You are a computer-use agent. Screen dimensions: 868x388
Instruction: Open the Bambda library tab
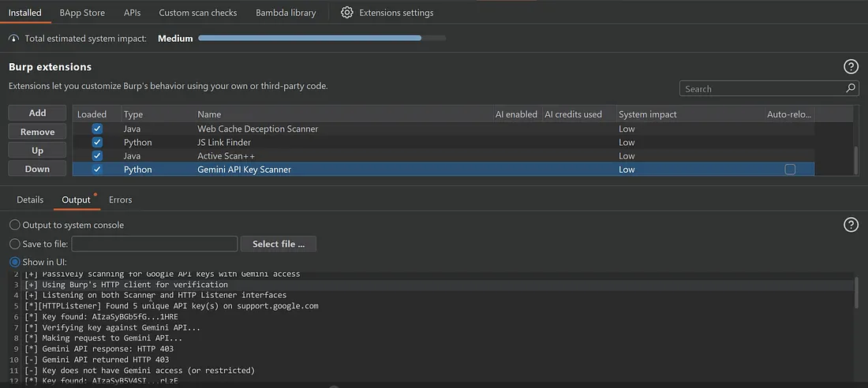click(x=286, y=12)
